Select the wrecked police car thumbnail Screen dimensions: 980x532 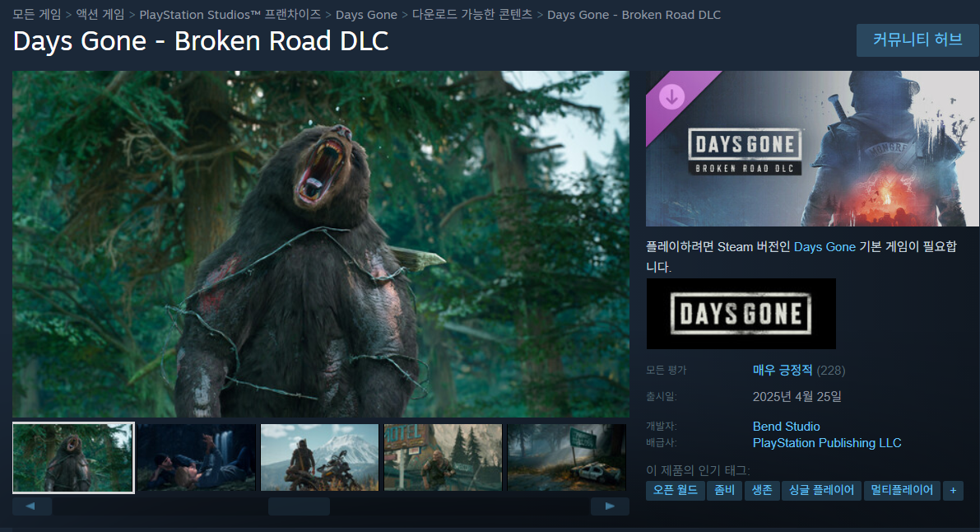566,458
